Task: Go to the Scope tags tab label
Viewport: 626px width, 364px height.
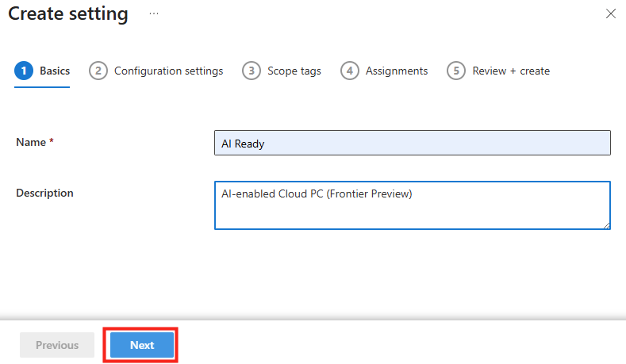Action: pos(294,71)
